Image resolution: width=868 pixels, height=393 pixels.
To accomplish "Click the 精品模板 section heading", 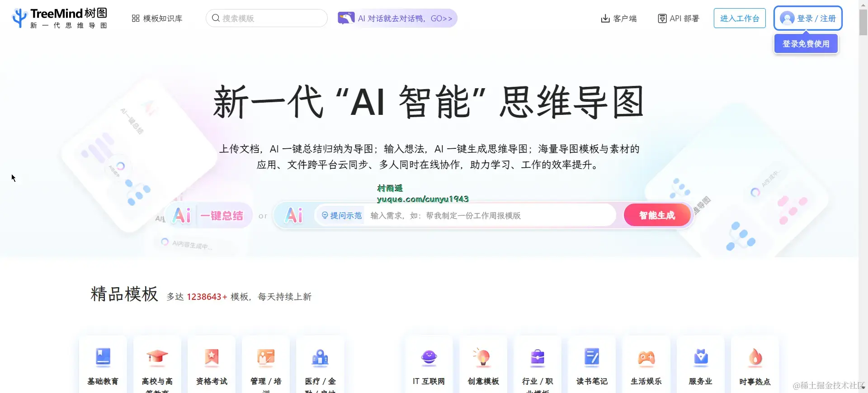I will click(x=124, y=294).
